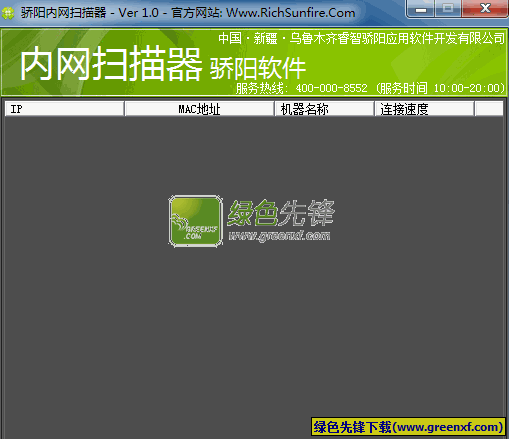Sort by the IP column header

64,109
